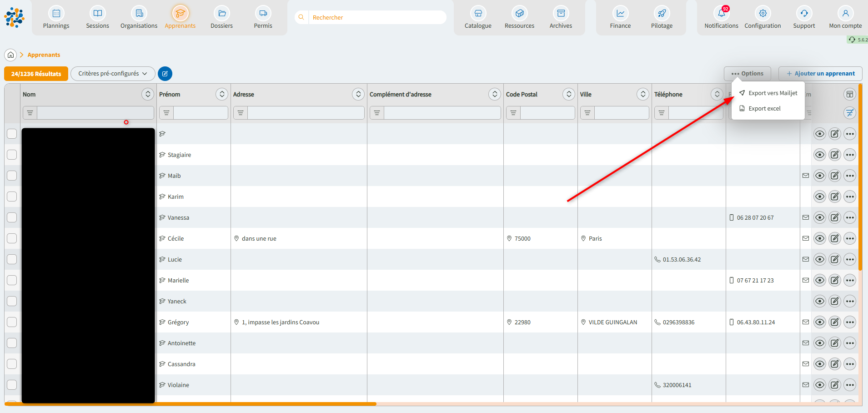Click the Options button

coord(747,74)
